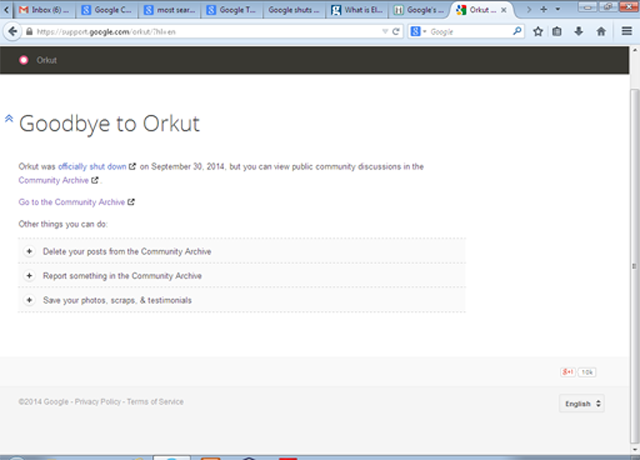Go back using the browser back arrow
Screen dimensions: 640x460
[13, 31]
